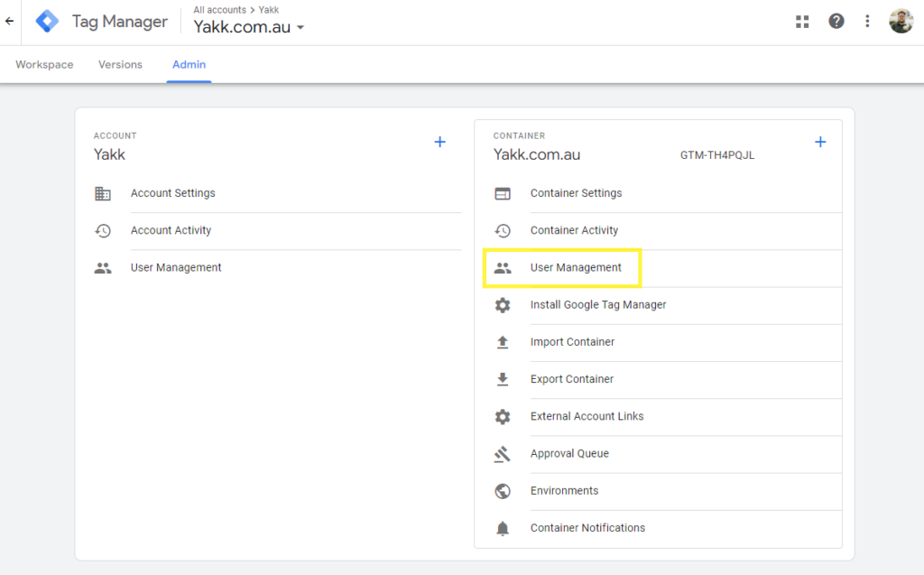
Task: Click the Environments globe icon
Action: [x=503, y=491]
